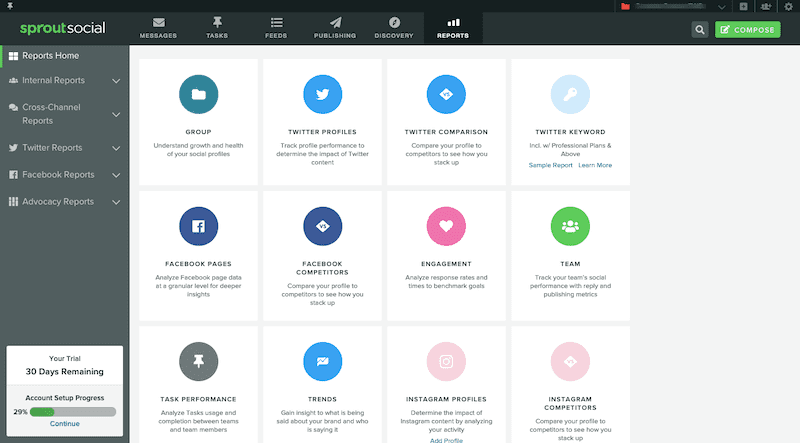
Task: Click the Compose button
Action: 747,30
